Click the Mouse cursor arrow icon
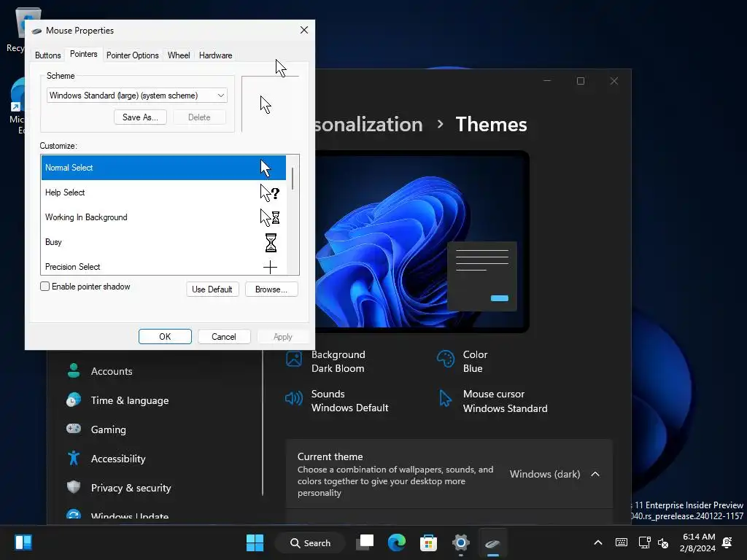The width and height of the screenshot is (747, 560). point(445,398)
